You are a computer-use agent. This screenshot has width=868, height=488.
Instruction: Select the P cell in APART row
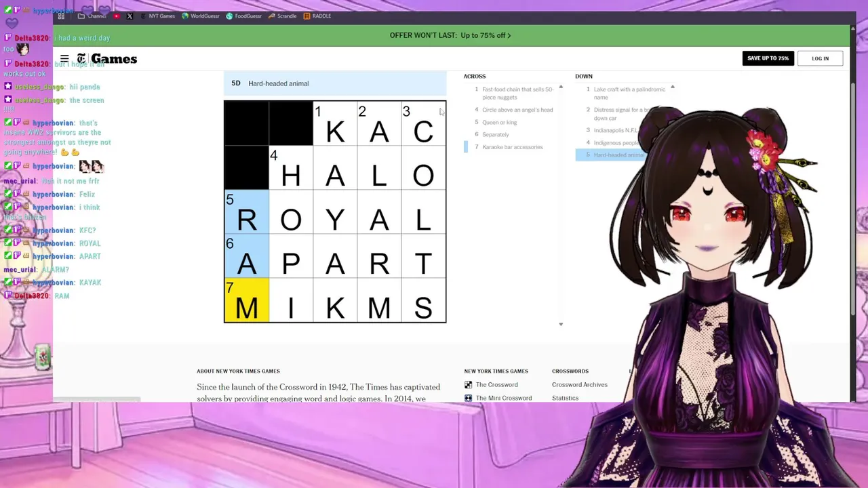tap(291, 256)
